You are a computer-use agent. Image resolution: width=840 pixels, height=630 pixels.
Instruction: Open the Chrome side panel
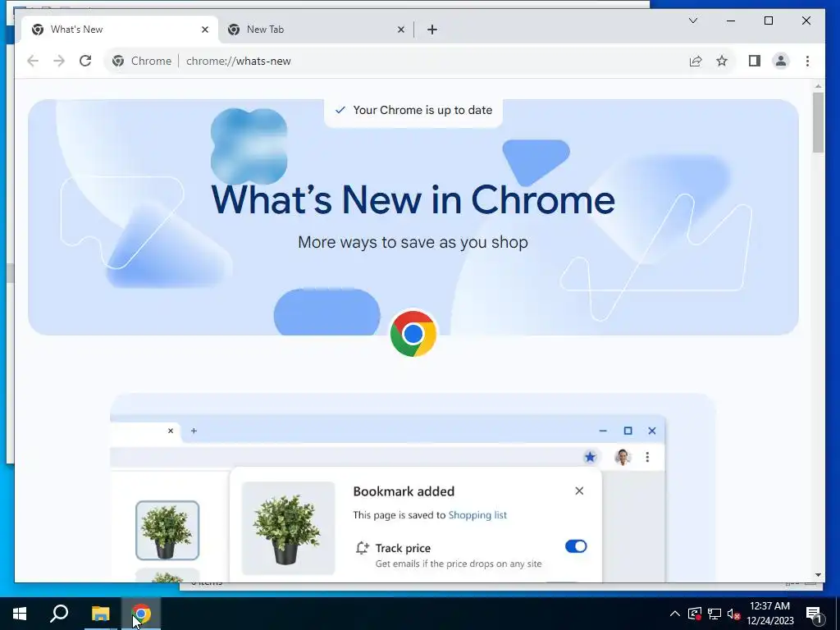point(755,61)
